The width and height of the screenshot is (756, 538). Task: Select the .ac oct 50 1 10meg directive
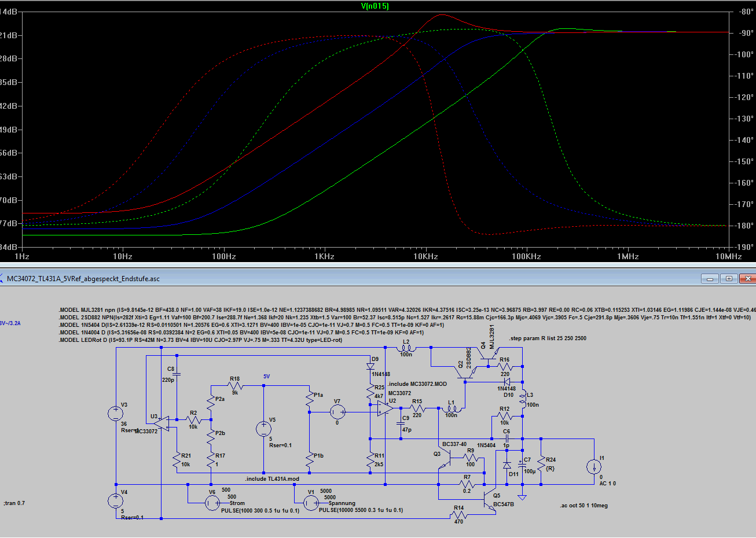coord(584,506)
